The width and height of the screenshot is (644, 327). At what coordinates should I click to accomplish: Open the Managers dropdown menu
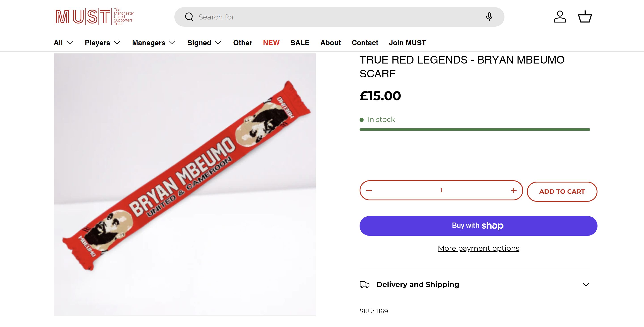pos(154,43)
